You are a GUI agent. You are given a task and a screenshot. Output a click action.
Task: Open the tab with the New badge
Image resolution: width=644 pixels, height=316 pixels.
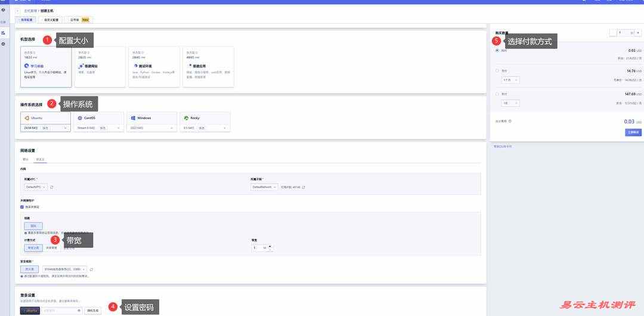[x=79, y=20]
